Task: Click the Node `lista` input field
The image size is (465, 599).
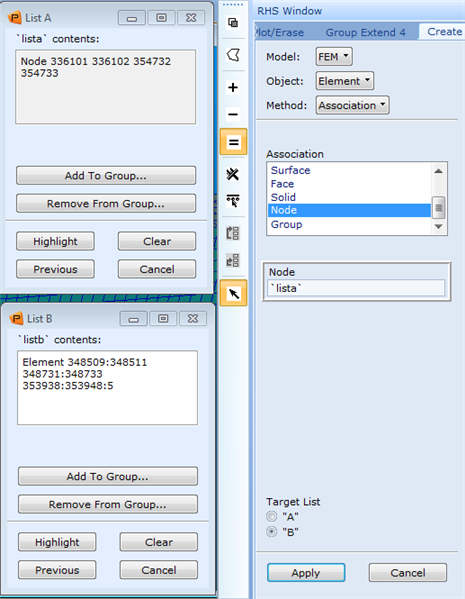Action: (x=356, y=288)
